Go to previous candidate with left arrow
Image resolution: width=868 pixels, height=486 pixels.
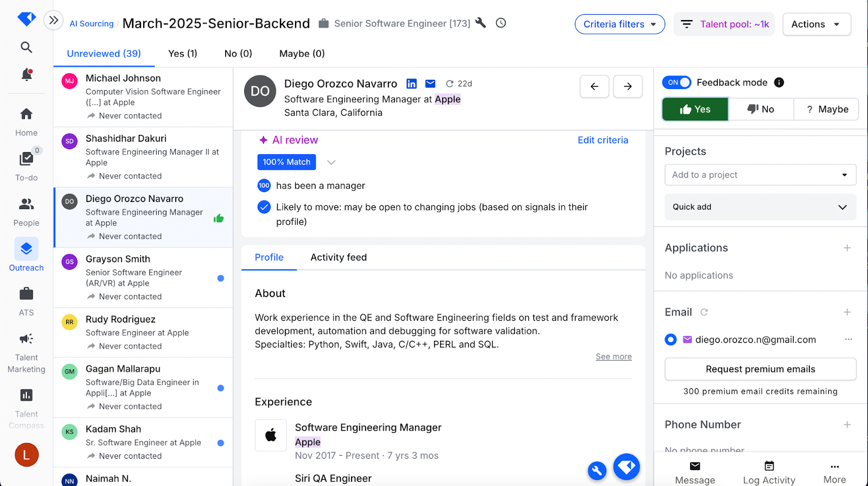pyautogui.click(x=595, y=86)
